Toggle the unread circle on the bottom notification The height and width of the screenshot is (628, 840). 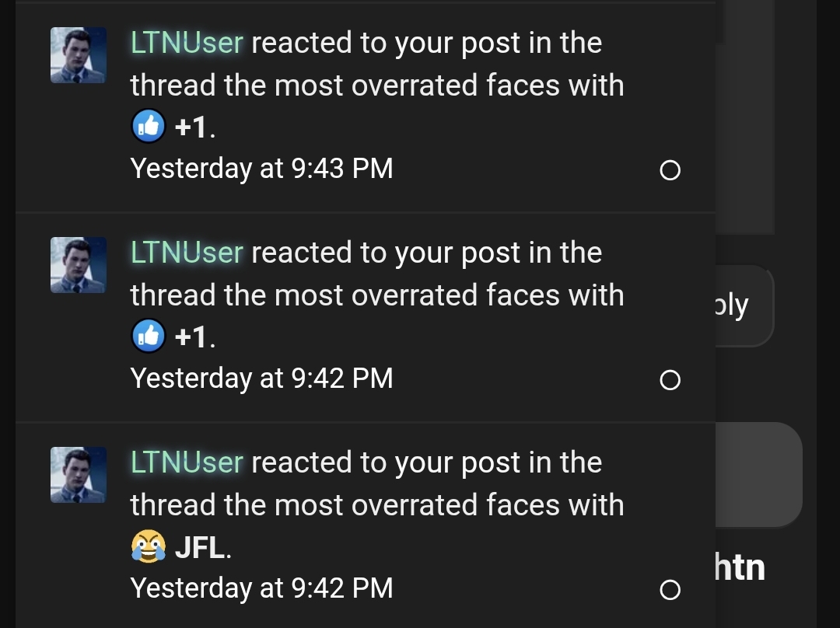[670, 589]
